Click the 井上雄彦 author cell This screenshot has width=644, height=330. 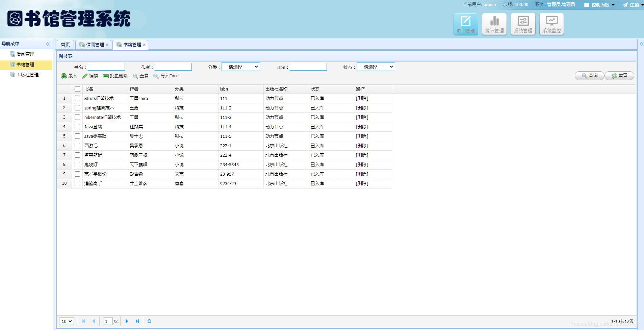(150, 183)
